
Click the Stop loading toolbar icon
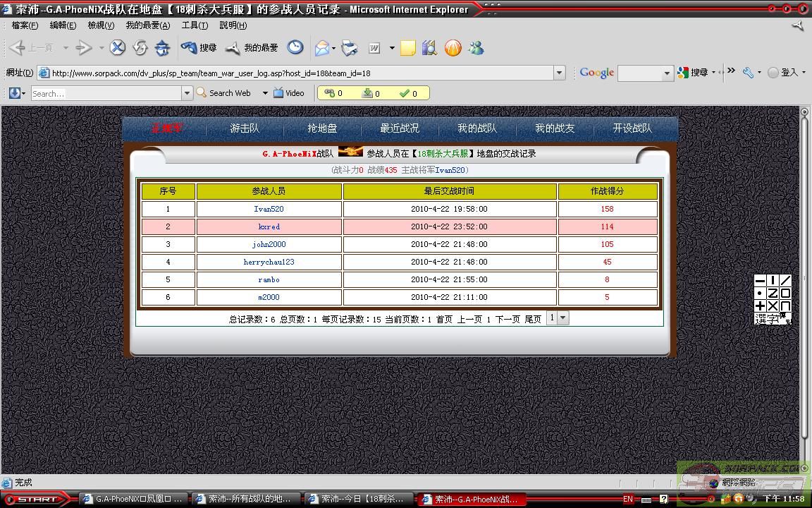coord(118,48)
